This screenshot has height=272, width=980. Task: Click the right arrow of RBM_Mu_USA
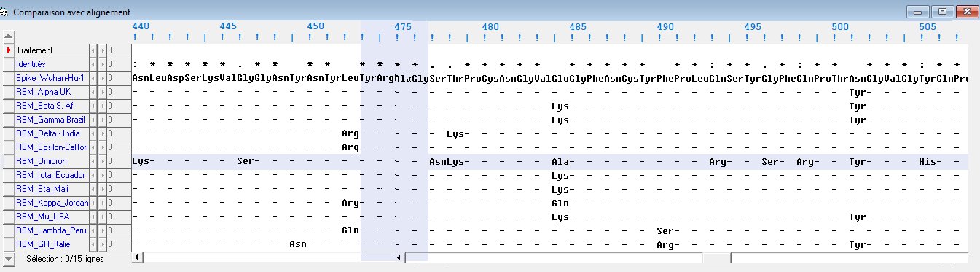pyautogui.click(x=102, y=217)
